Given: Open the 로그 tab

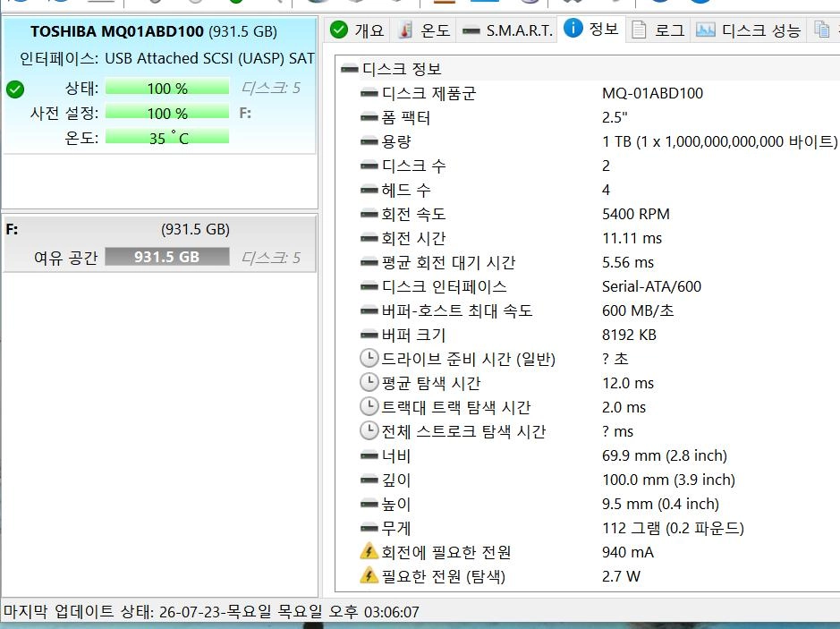Looking at the screenshot, I should [x=658, y=30].
